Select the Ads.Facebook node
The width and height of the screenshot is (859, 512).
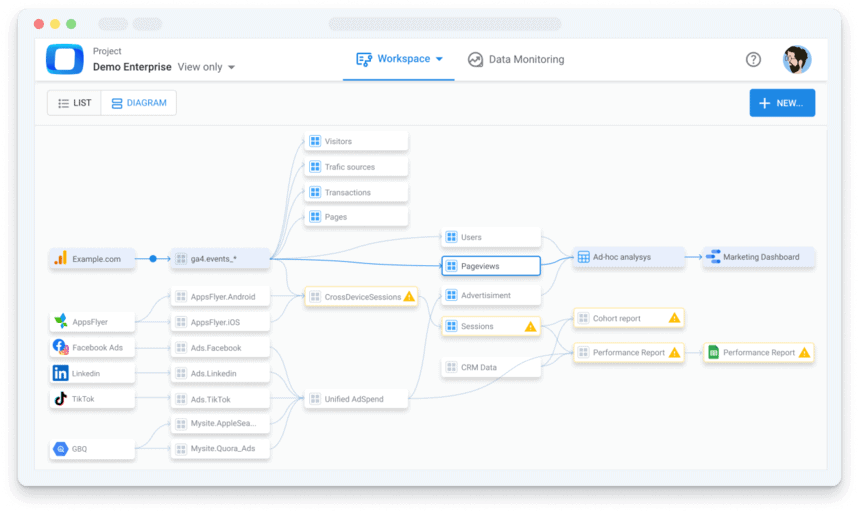coord(220,348)
